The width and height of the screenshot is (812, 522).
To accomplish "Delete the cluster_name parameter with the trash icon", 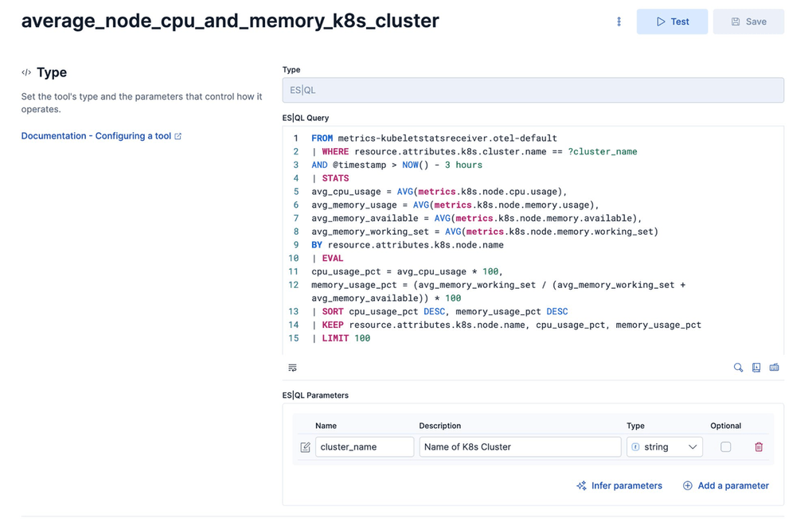I will pos(759,446).
